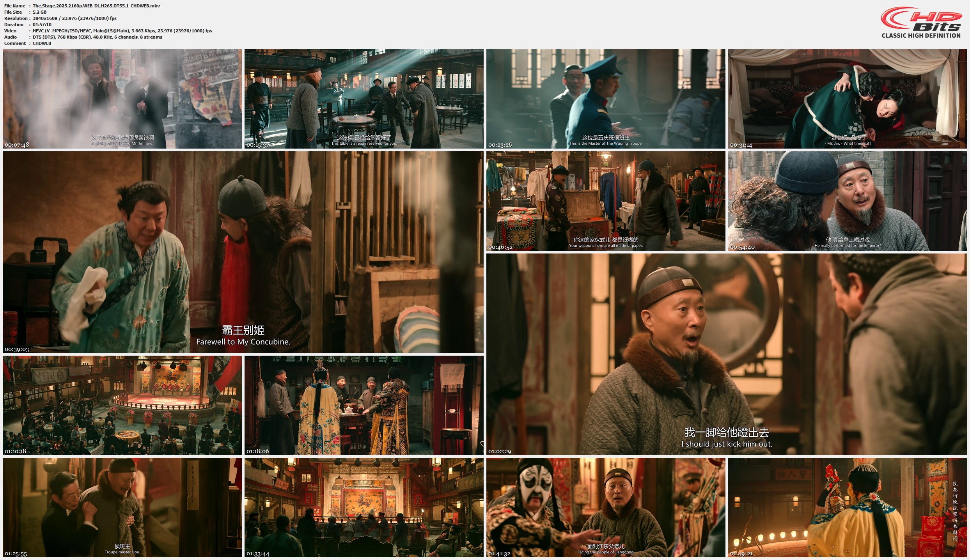970x560 pixels.
Task: Click the DTS audio info line
Action: tap(98, 37)
